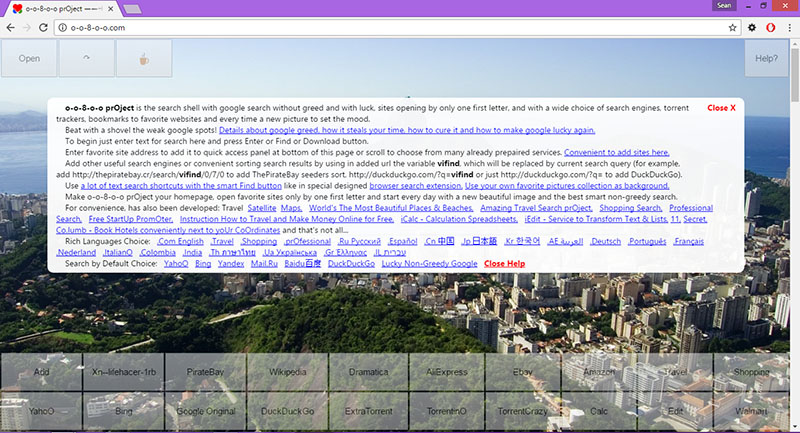Click the browser forward arrow
Image resolution: width=800 pixels, height=433 pixels.
point(27,28)
